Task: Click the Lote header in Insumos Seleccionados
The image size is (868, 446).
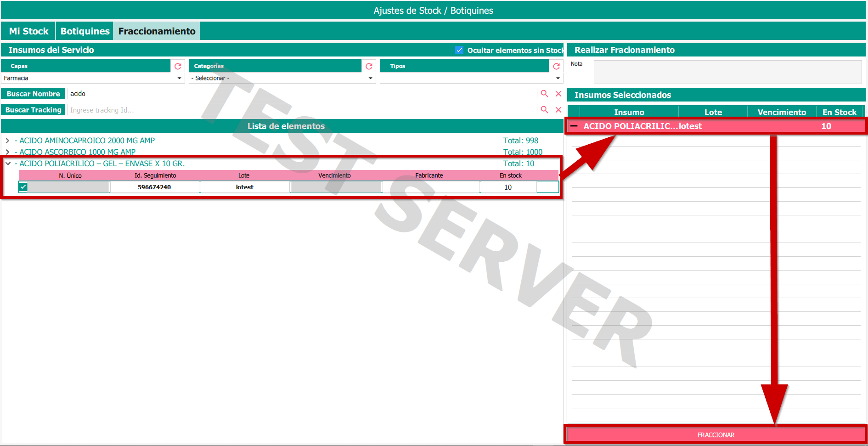Action: coord(713,112)
